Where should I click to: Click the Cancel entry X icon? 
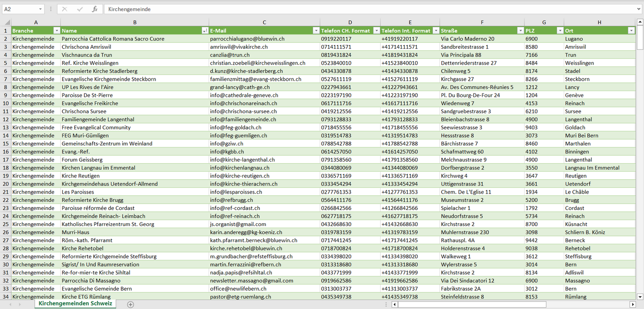pyautogui.click(x=65, y=9)
